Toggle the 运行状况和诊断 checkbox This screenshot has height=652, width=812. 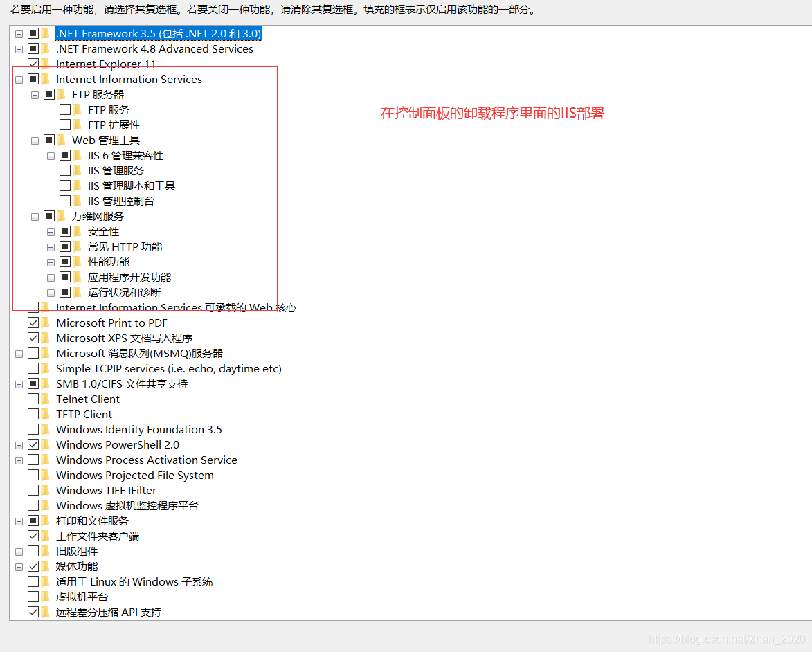[x=65, y=292]
